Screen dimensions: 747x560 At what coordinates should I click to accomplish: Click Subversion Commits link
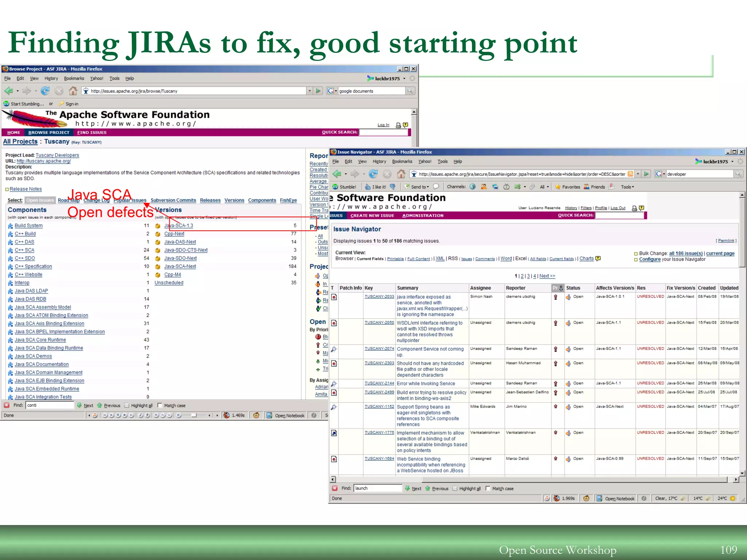tap(173, 200)
